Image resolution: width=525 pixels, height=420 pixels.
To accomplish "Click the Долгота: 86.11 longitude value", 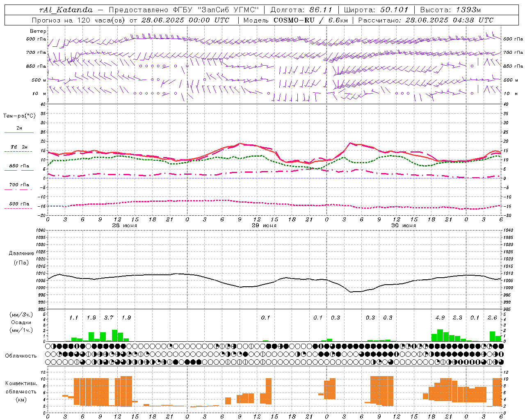I will point(301,10).
